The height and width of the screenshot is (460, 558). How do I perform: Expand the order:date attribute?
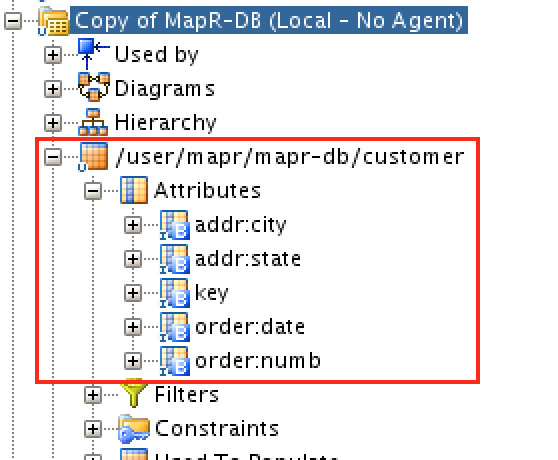click(x=133, y=327)
